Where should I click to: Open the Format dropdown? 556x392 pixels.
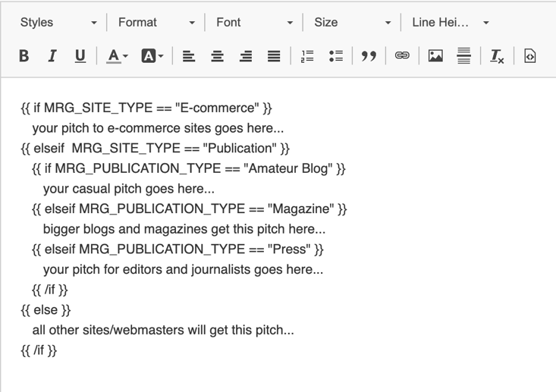point(156,22)
